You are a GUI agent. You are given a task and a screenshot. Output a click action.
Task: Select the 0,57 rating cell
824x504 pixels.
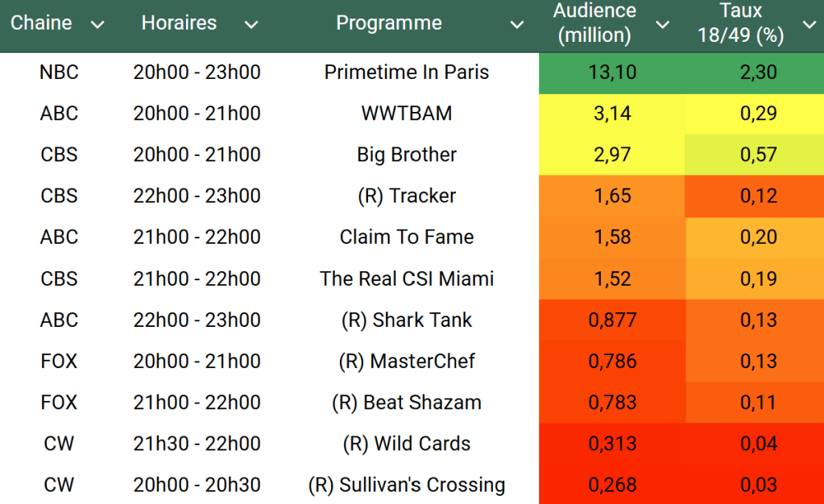pyautogui.click(x=758, y=155)
